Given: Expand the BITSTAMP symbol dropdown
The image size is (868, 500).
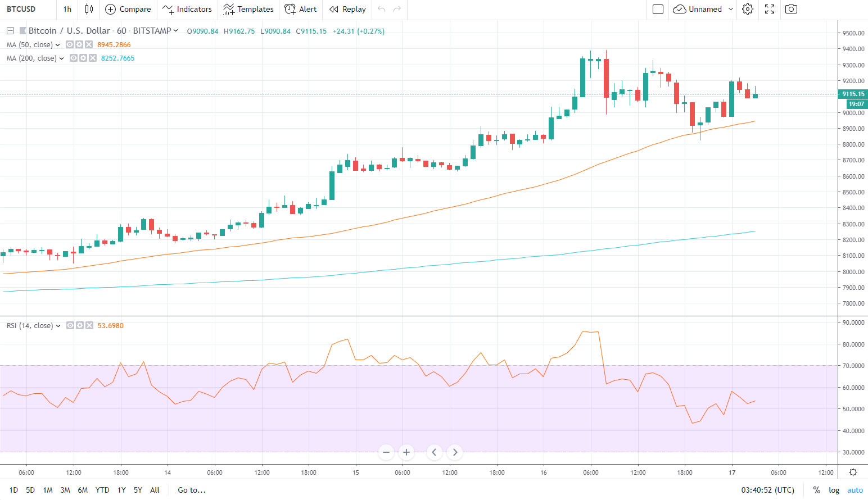Looking at the screenshot, I should coord(175,31).
